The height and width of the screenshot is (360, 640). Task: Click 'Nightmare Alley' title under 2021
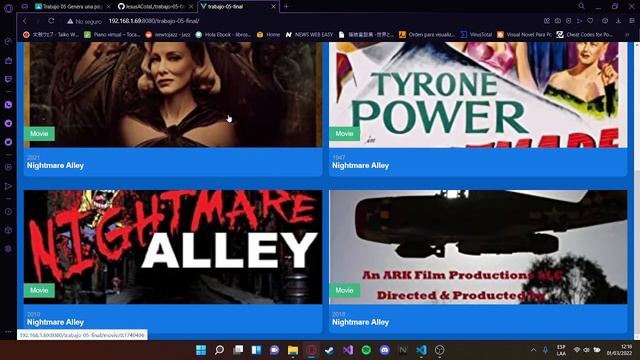pos(56,165)
